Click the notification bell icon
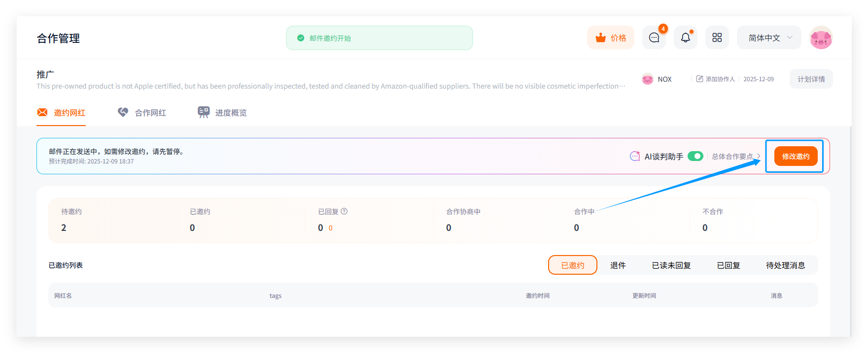 point(685,38)
